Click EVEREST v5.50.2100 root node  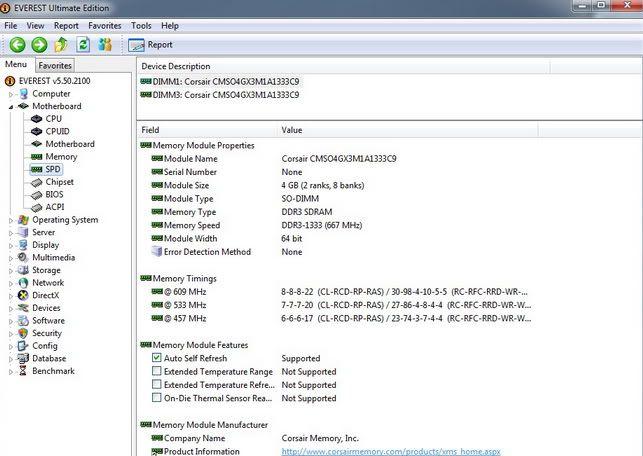pos(54,81)
